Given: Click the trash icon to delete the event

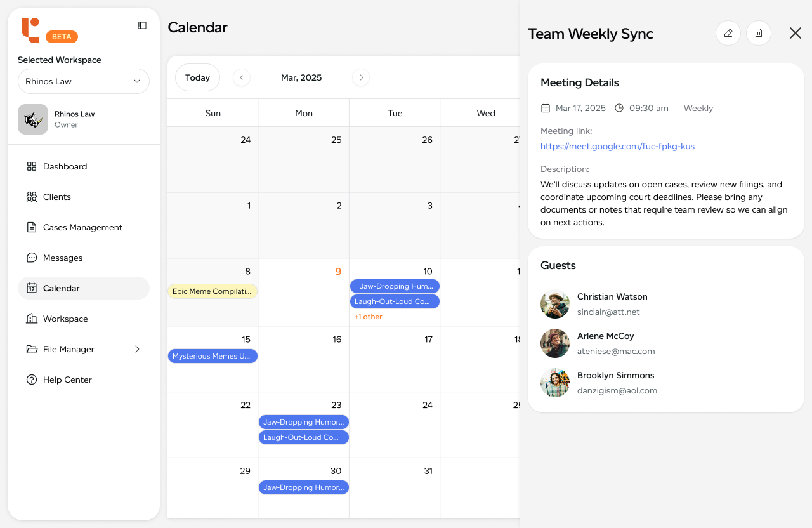Looking at the screenshot, I should (x=759, y=33).
